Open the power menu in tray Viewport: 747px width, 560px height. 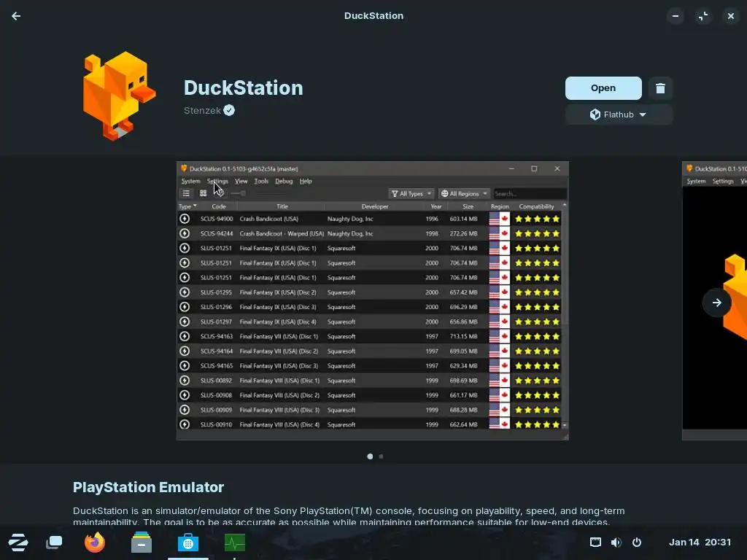pos(636,542)
